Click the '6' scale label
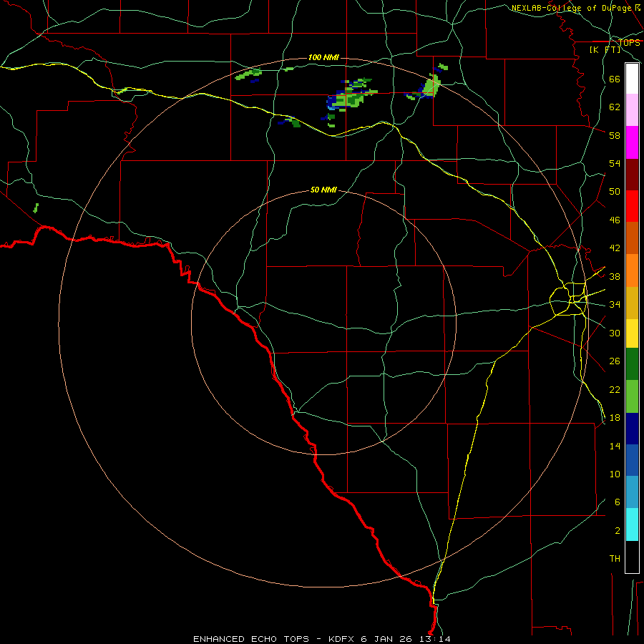 pyautogui.click(x=618, y=502)
